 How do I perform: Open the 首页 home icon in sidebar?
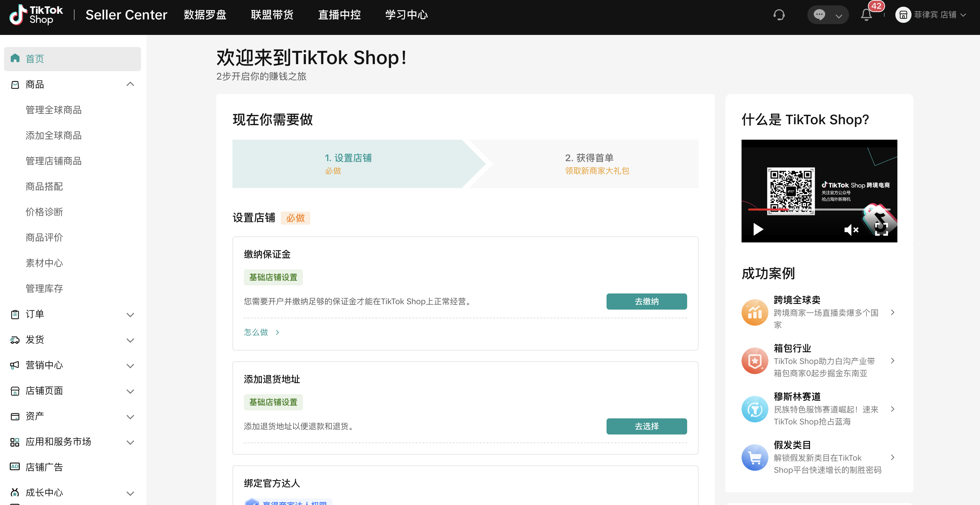pyautogui.click(x=15, y=58)
